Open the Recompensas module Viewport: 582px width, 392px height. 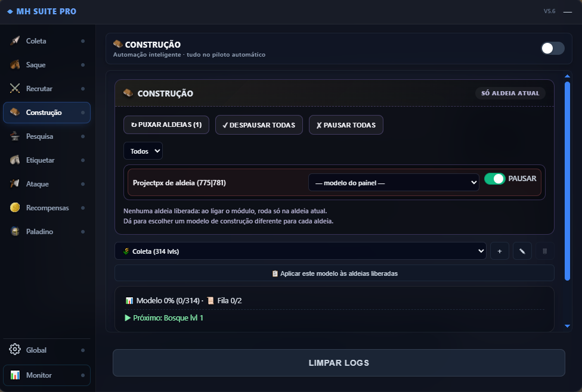(47, 207)
